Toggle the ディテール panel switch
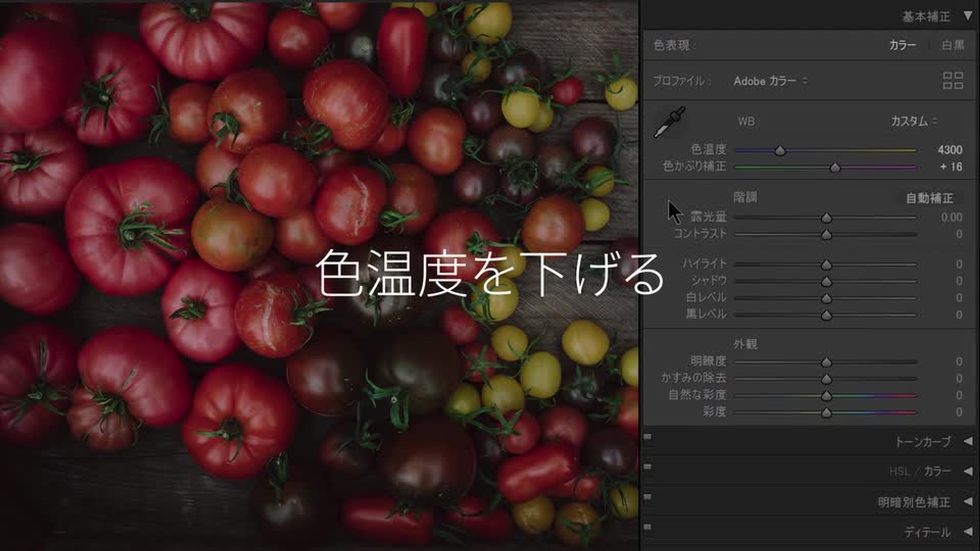This screenshot has width=980, height=551. point(648,527)
